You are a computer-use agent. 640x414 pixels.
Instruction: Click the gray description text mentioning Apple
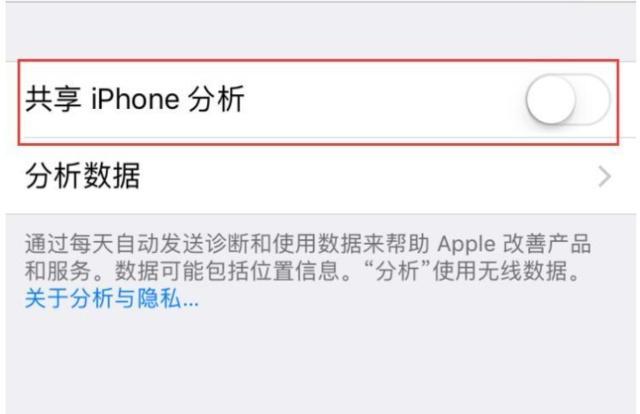pos(308,257)
